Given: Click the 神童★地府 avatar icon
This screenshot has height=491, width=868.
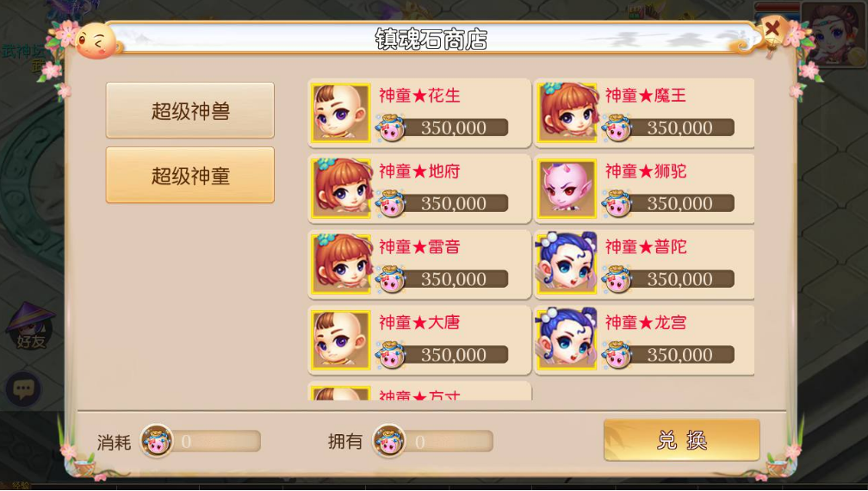Looking at the screenshot, I should (x=340, y=189).
